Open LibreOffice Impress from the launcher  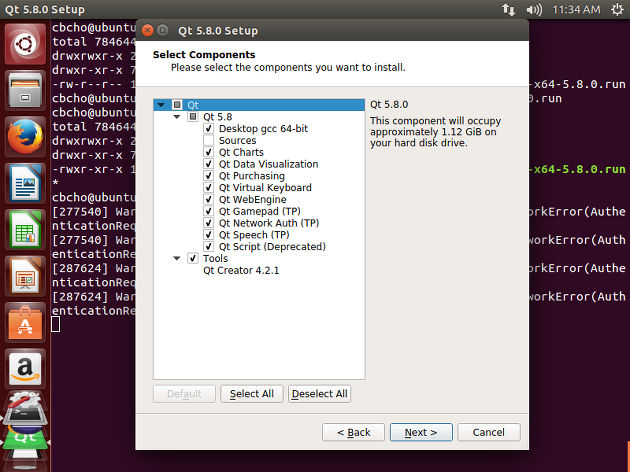click(25, 276)
